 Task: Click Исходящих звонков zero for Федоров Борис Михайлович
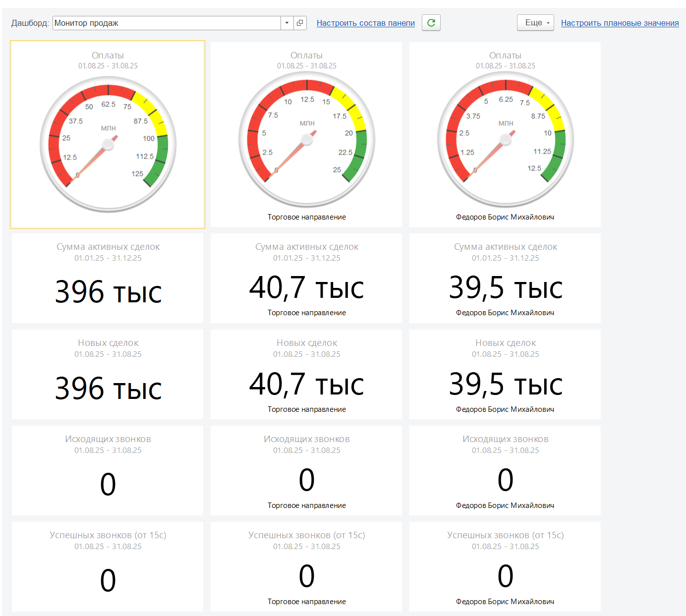point(506,480)
